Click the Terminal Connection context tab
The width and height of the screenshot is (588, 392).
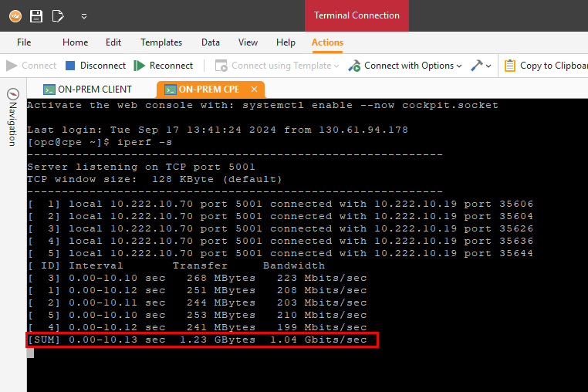pos(356,15)
